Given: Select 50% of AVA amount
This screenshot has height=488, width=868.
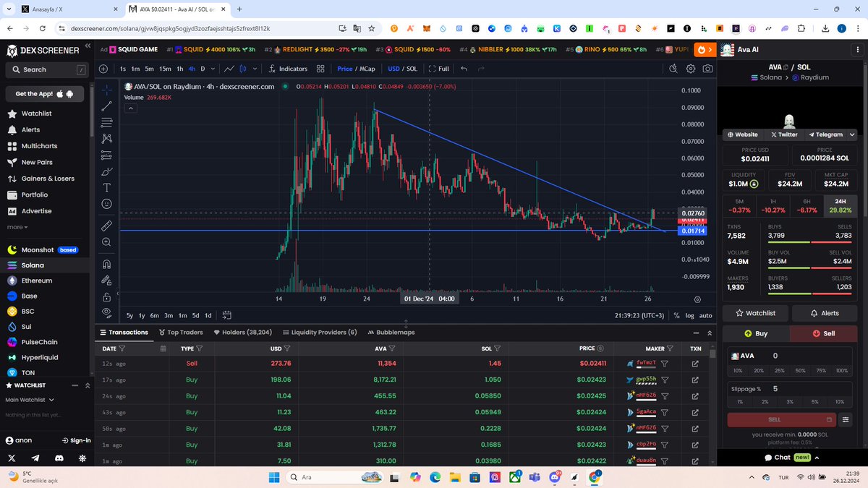Looking at the screenshot, I should click(x=800, y=370).
